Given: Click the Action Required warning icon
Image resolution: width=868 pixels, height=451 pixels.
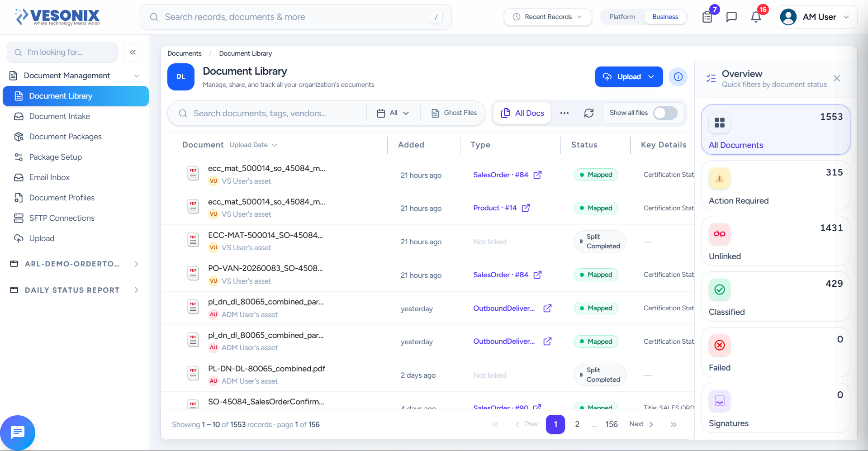Looking at the screenshot, I should click(x=720, y=179).
